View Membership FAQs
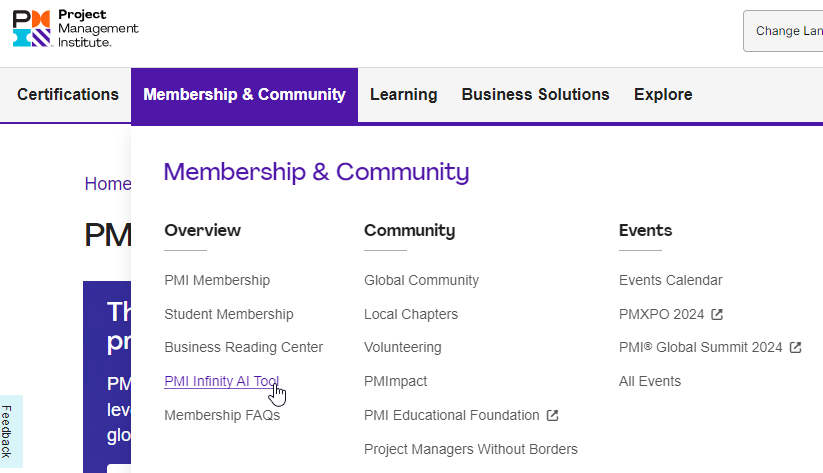 (222, 415)
